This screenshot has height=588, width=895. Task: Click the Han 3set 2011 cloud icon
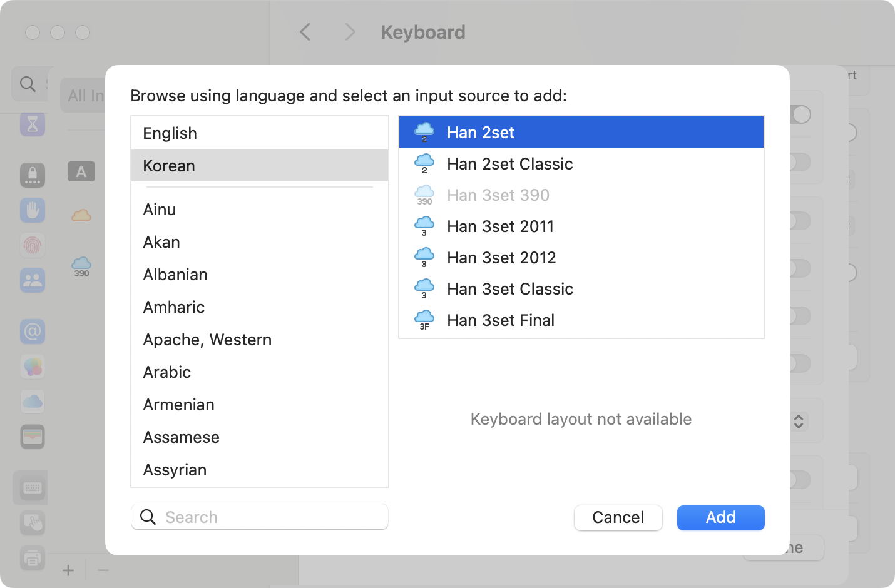(424, 226)
